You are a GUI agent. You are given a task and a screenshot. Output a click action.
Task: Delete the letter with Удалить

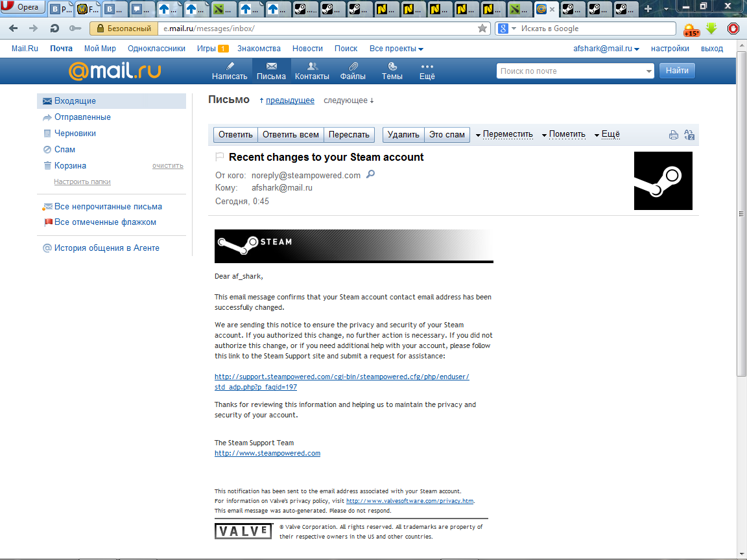pyautogui.click(x=403, y=135)
